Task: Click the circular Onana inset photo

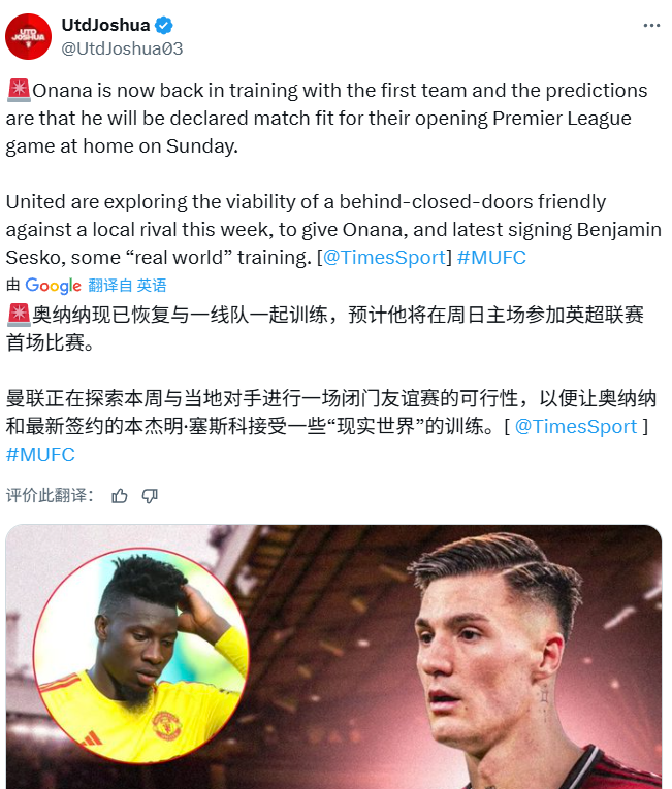Action: pyautogui.click(x=141, y=656)
